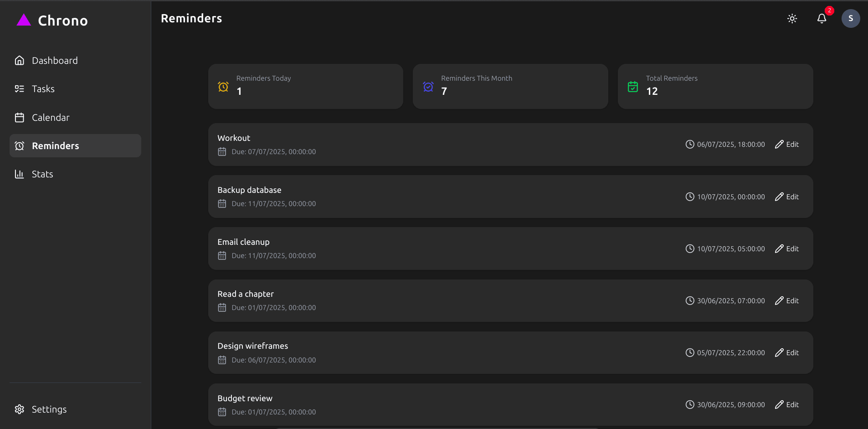Click the Reminders Today alarm clock icon
The width and height of the screenshot is (868, 429).
(223, 87)
